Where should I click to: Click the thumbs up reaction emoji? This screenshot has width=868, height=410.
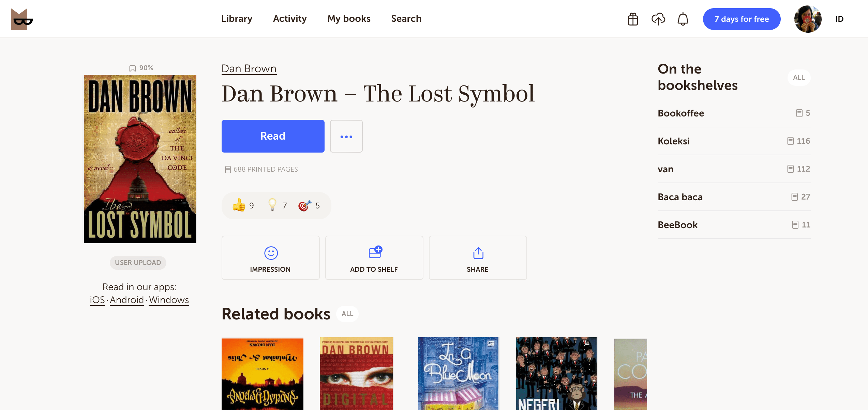coord(239,205)
